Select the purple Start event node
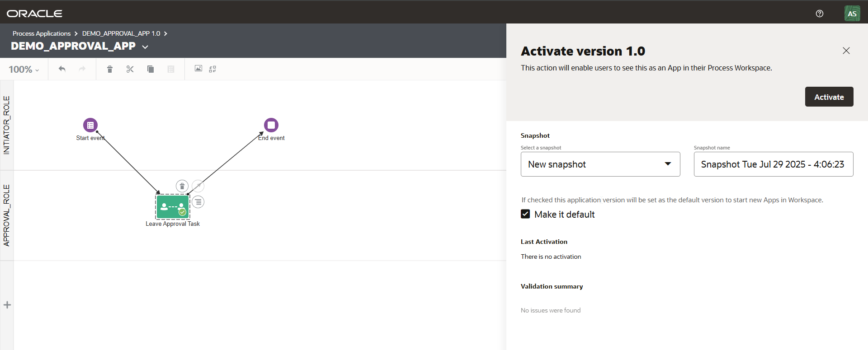The image size is (868, 350). click(90, 125)
